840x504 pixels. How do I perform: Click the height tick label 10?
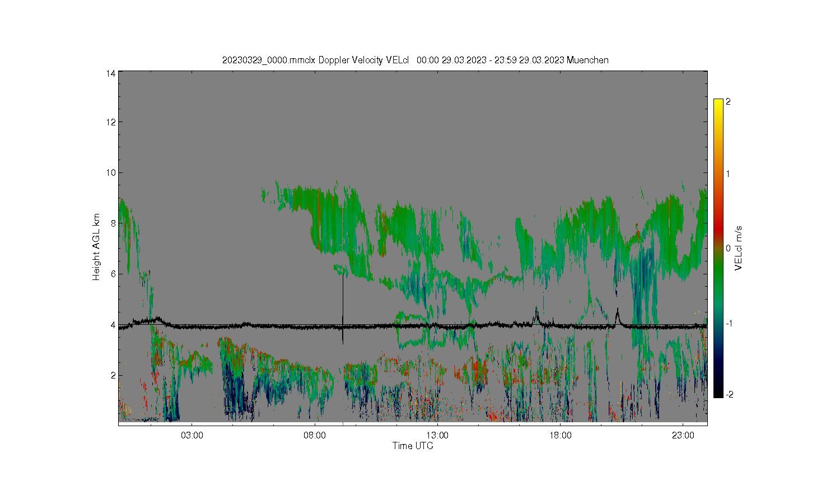111,172
